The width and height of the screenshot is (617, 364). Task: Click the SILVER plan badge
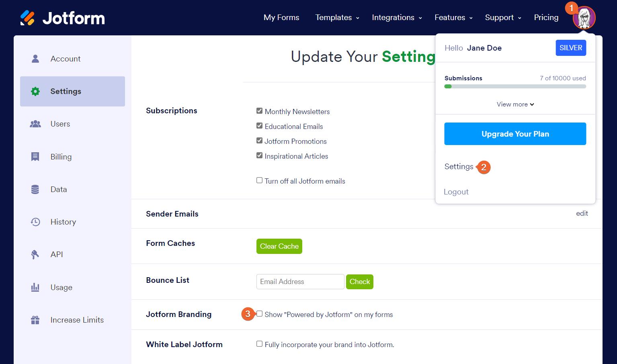point(571,48)
